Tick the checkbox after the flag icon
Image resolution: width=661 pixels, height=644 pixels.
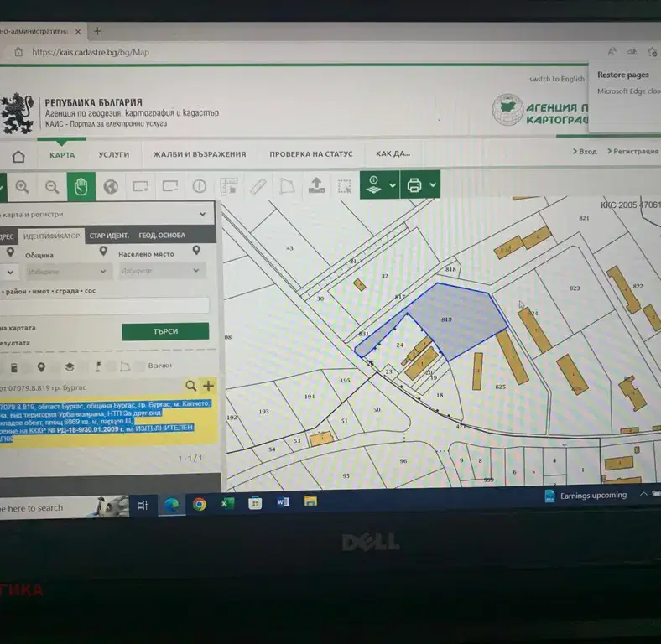111,366
